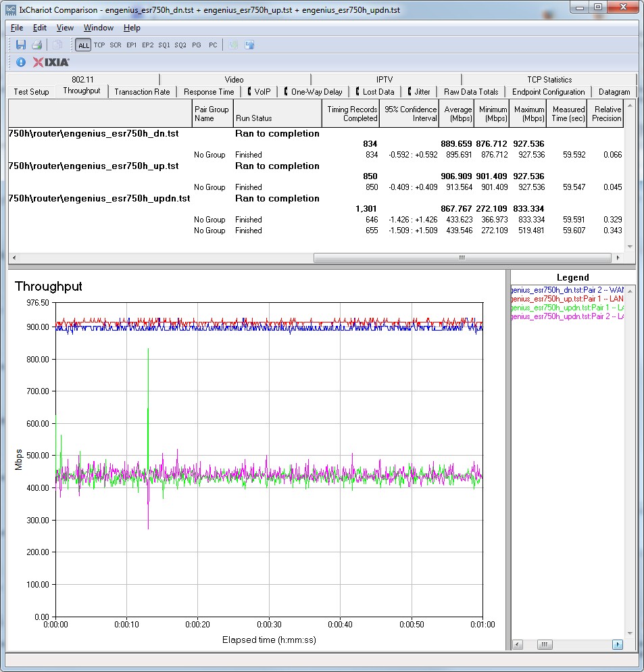Select the Video tab group
644x672 pixels.
(x=234, y=79)
